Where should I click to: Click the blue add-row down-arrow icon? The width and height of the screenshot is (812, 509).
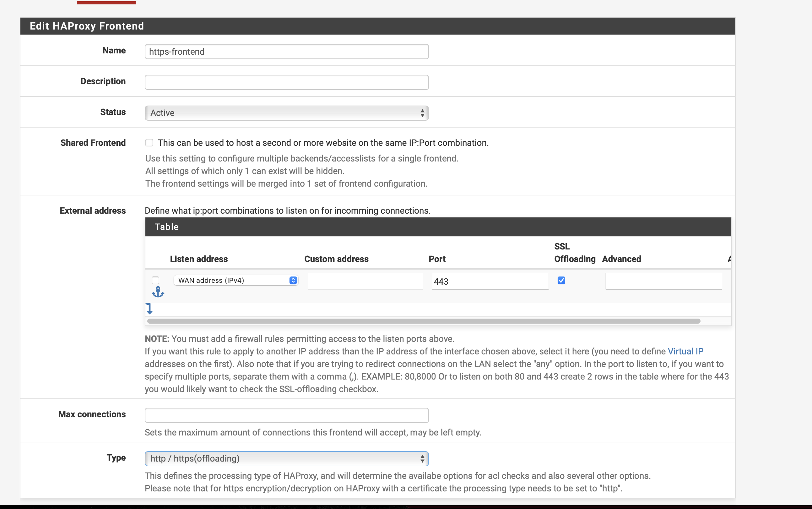[149, 308]
